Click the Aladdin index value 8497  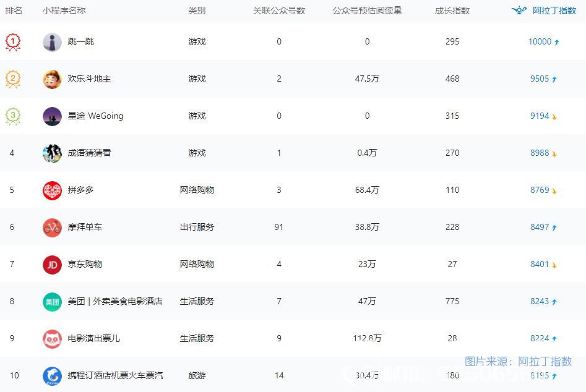tap(540, 227)
